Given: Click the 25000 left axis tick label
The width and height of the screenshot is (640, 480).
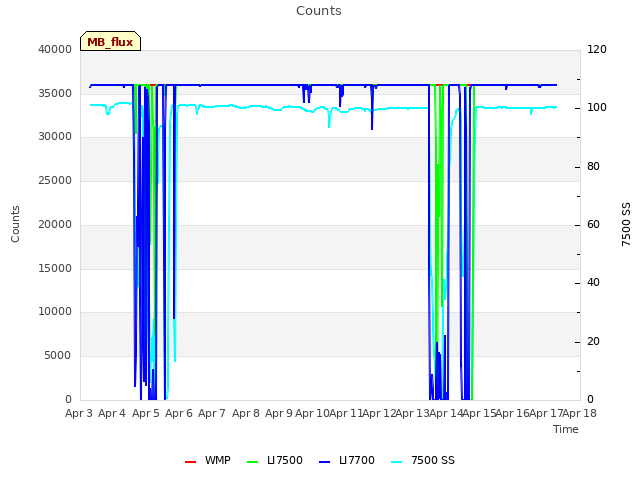Looking at the screenshot, I should pos(55,180).
